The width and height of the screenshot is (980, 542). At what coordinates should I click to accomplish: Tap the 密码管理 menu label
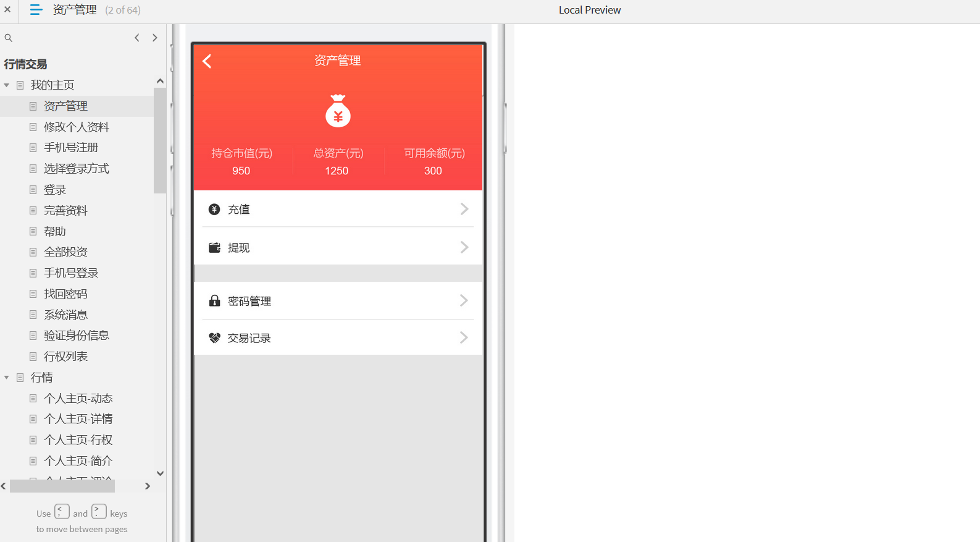coord(249,301)
